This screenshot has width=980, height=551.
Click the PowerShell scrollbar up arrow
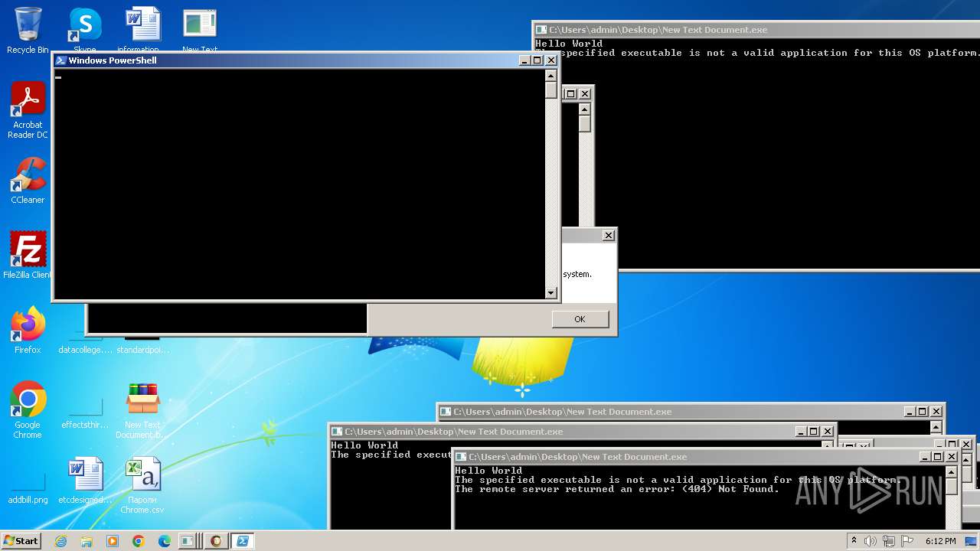[550, 75]
